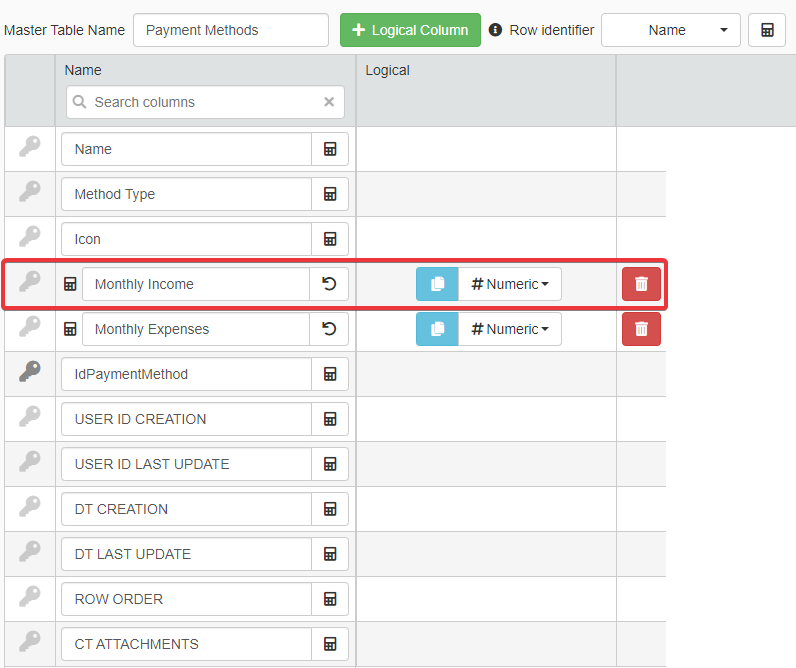796x668 pixels.
Task: Toggle the key icon for Name row
Action: pos(30,148)
